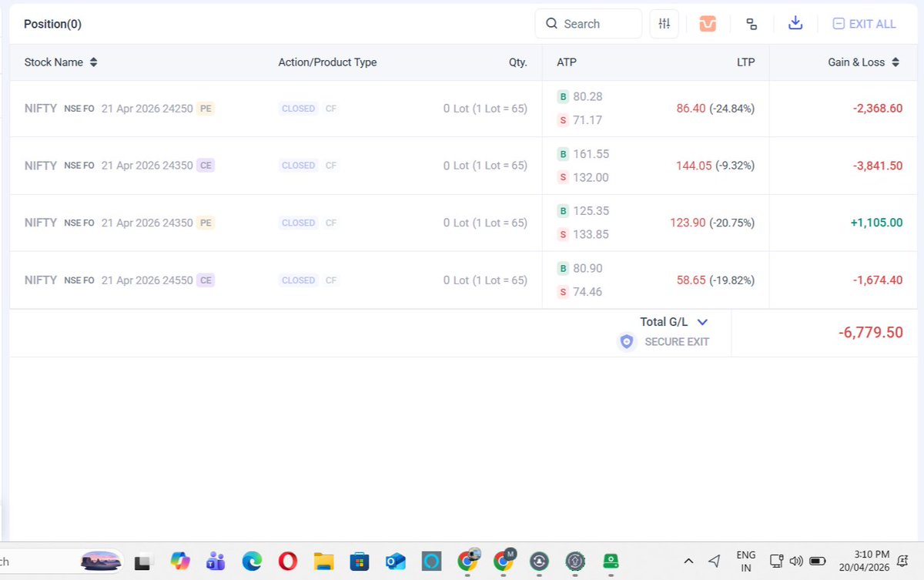Download positions using the download icon
The height and width of the screenshot is (580, 924).
[x=795, y=23]
